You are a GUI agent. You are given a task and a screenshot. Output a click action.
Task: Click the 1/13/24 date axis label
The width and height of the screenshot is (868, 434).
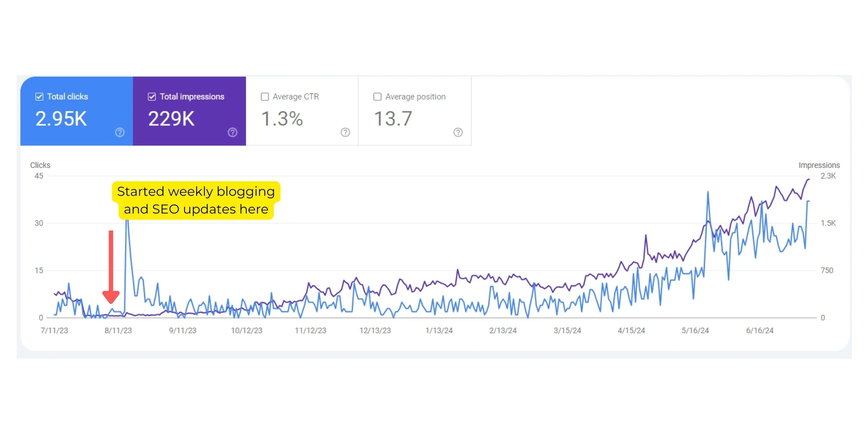[439, 331]
